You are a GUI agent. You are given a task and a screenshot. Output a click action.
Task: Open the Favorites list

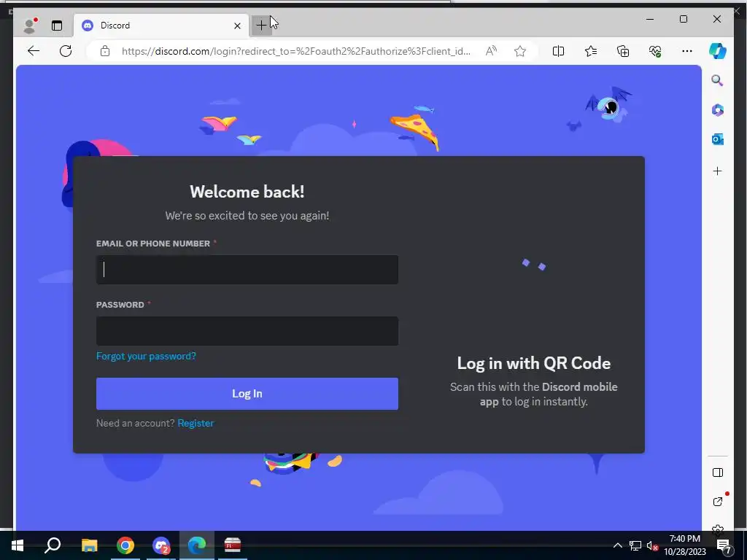click(x=591, y=51)
